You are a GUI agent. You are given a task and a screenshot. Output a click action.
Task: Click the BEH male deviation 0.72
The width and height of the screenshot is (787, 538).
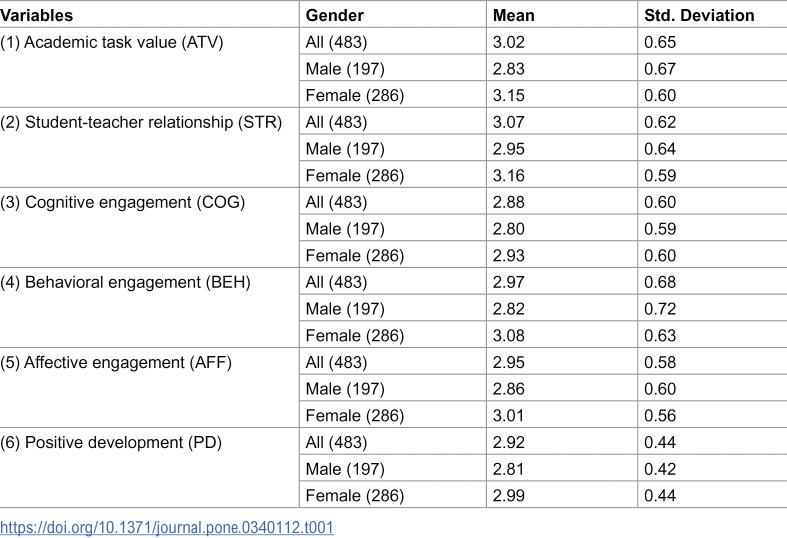click(660, 309)
